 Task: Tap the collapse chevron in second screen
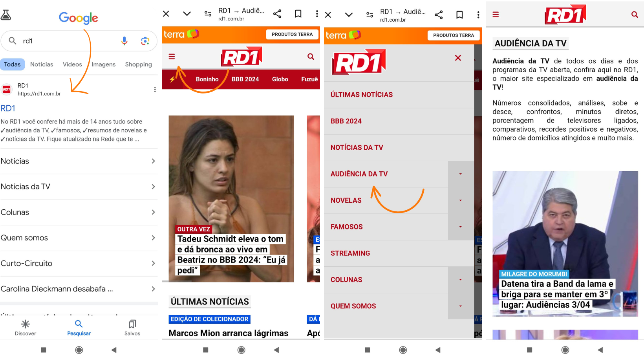tap(187, 14)
